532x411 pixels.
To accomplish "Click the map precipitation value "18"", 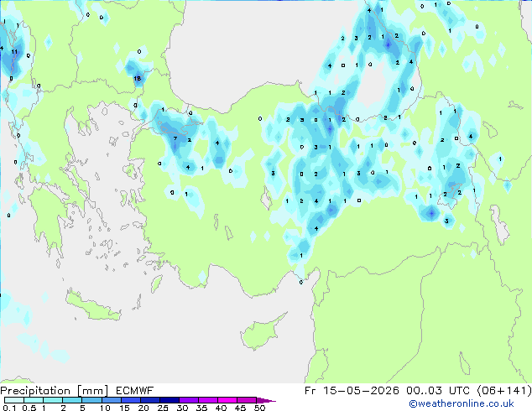I will coord(137,78).
